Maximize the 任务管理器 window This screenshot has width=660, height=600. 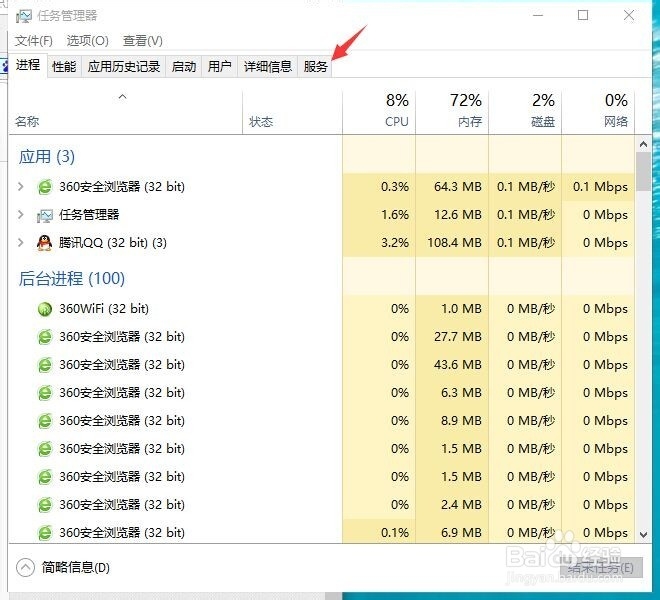coord(583,16)
